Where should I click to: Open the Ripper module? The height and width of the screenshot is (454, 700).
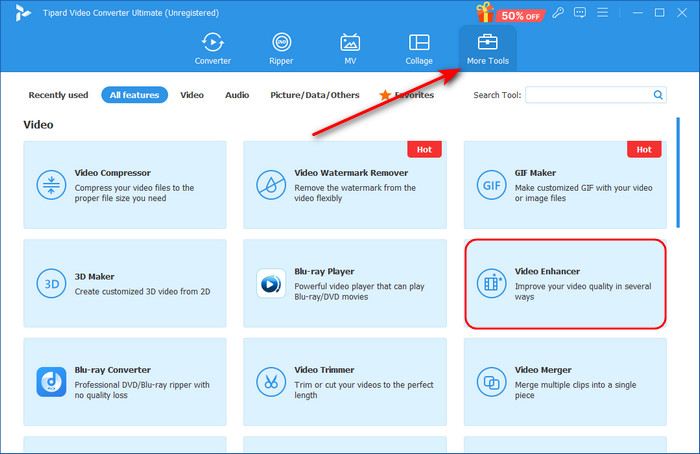[281, 49]
